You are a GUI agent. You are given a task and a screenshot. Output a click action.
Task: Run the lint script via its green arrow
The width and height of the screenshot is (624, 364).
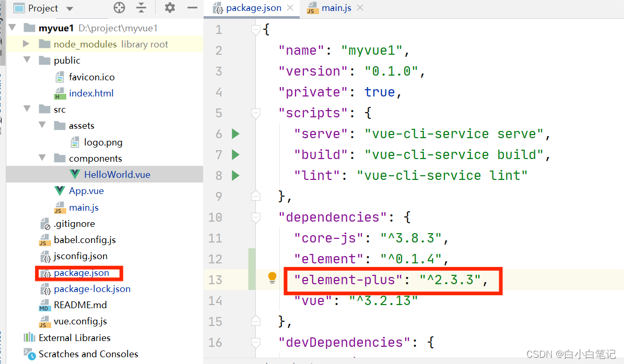point(235,175)
